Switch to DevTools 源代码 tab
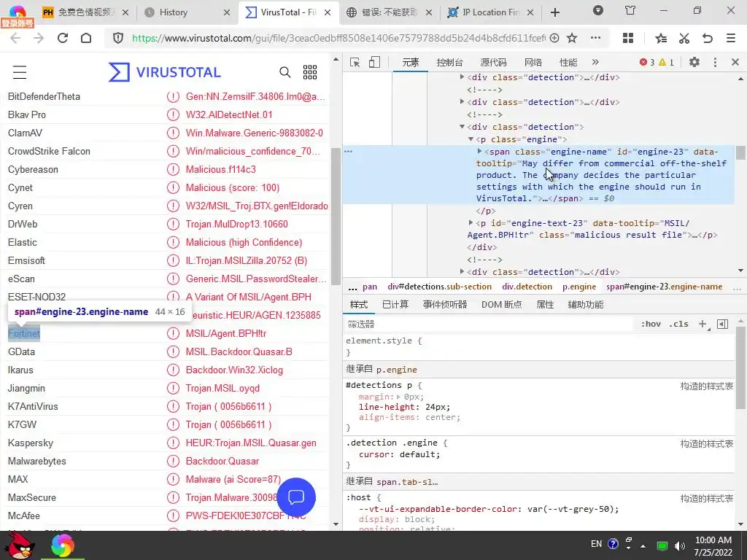747x560 pixels. [494, 63]
